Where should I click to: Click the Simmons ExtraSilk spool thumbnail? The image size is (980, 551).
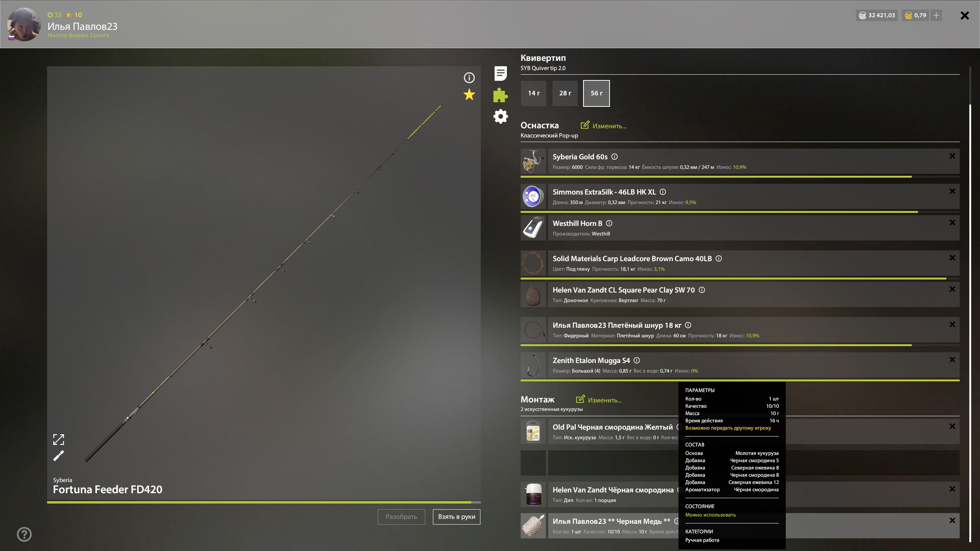click(533, 196)
